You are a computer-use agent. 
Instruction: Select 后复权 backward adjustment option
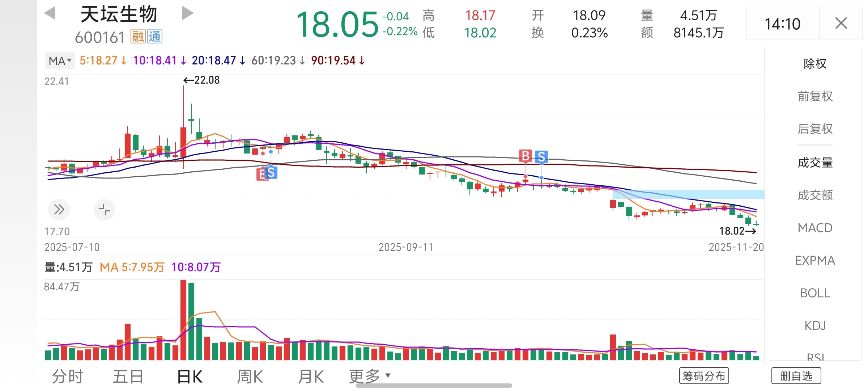point(815,129)
